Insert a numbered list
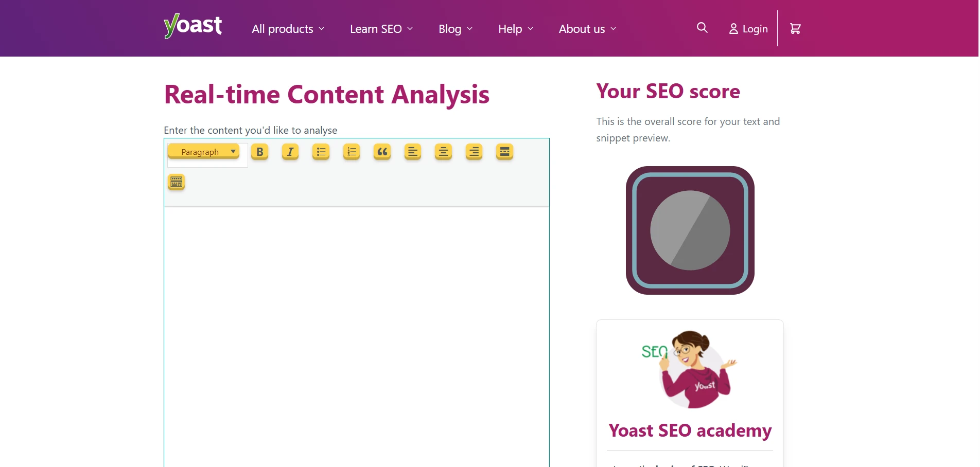The width and height of the screenshot is (980, 467). [351, 152]
